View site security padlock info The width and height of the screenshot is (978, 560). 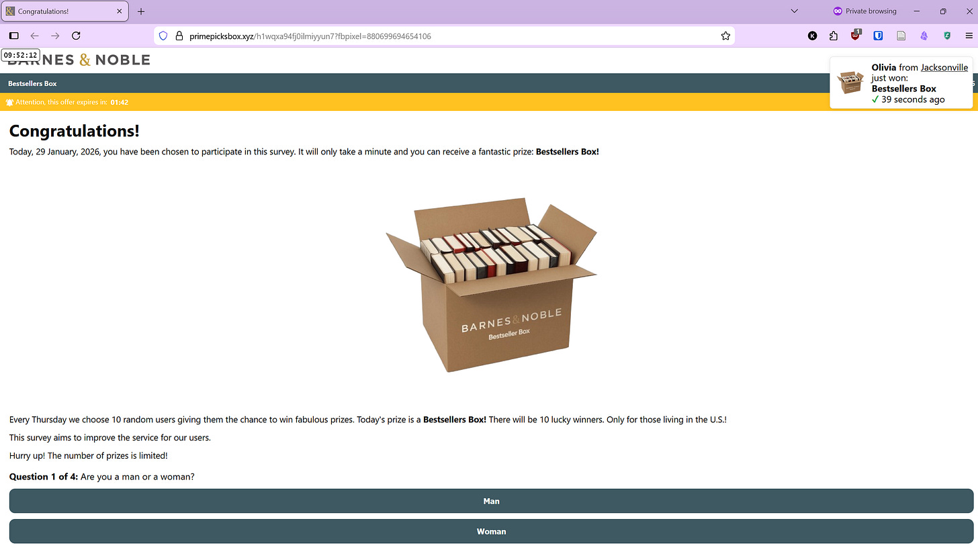179,36
